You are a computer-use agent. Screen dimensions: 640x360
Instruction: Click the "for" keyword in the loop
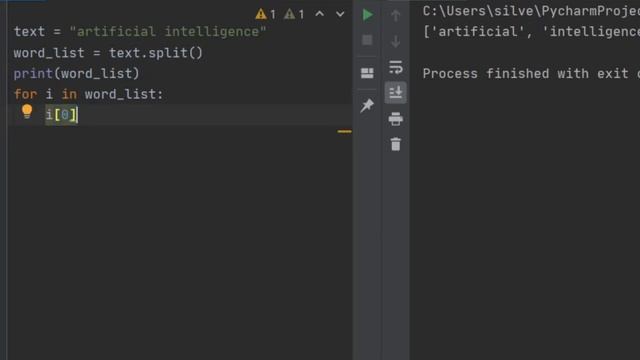[x=25, y=94]
